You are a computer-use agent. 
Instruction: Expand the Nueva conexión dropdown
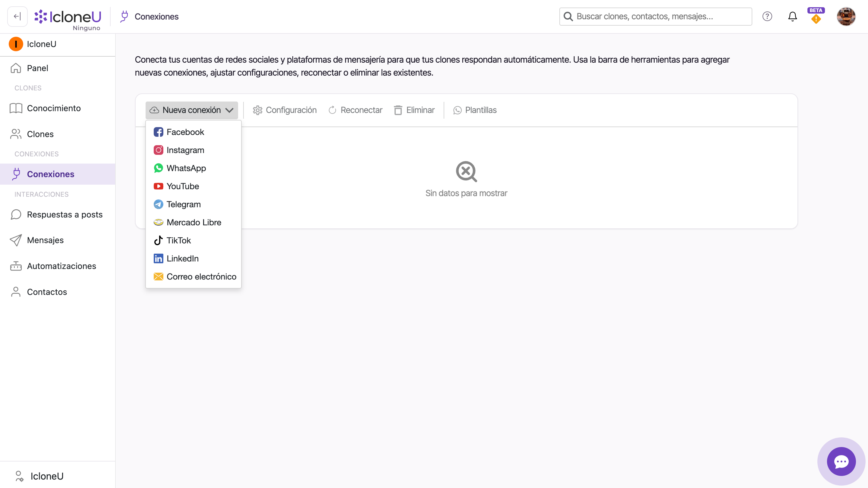[x=192, y=110]
